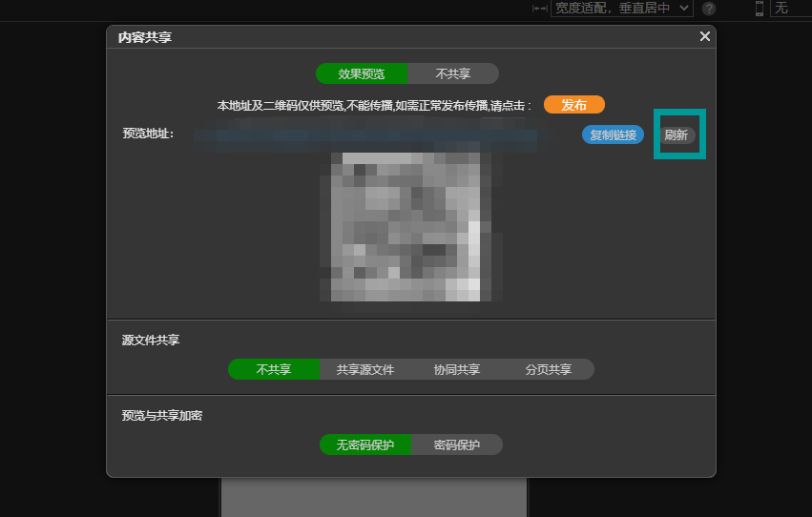Image resolution: width=812 pixels, height=517 pixels.
Task: Set source file sharing to 不共享
Action: click(x=274, y=369)
